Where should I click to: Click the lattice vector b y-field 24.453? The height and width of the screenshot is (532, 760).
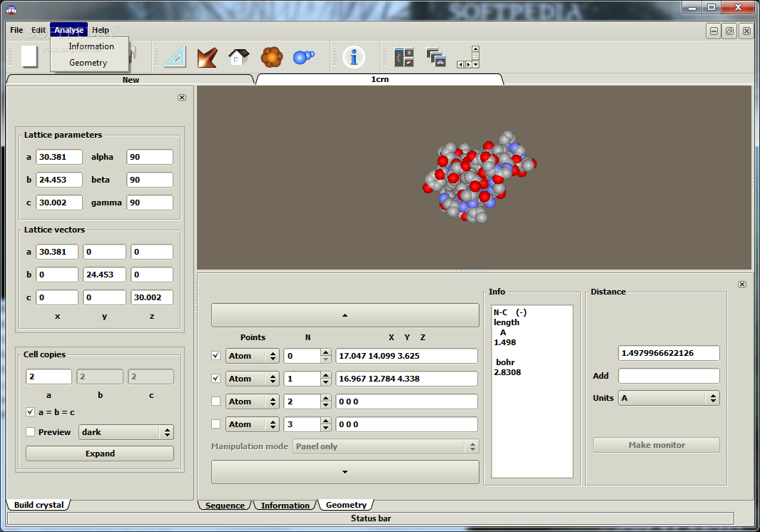point(104,275)
